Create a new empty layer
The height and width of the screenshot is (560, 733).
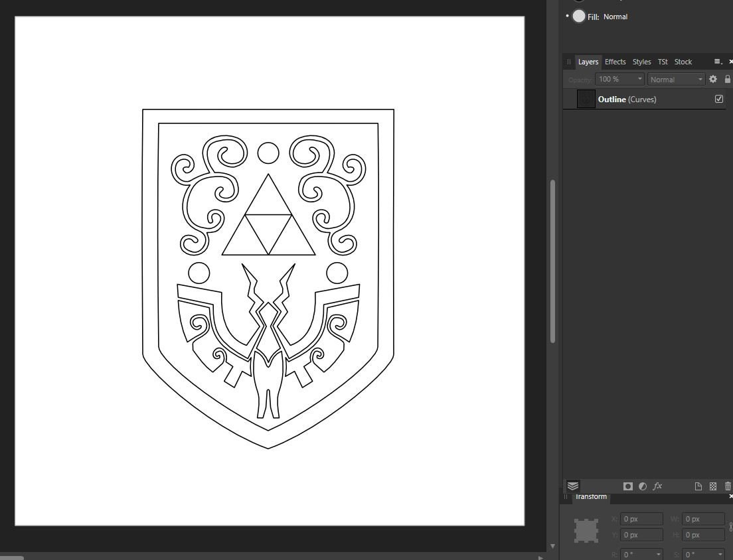698,486
